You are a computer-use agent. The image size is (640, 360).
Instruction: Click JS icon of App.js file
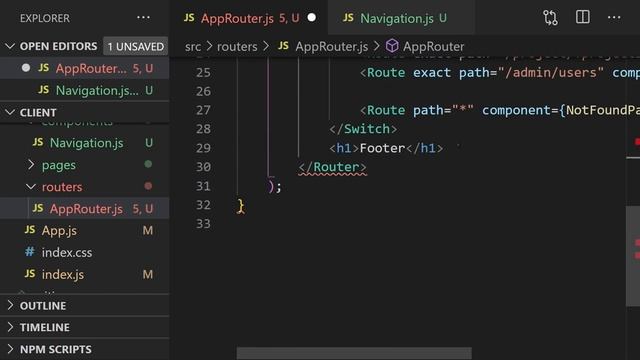tap(30, 230)
